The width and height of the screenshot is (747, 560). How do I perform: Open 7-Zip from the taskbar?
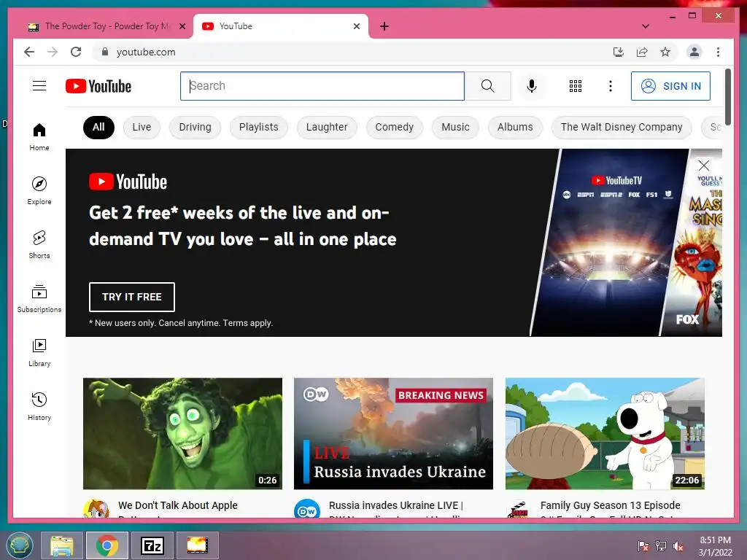pyautogui.click(x=152, y=545)
